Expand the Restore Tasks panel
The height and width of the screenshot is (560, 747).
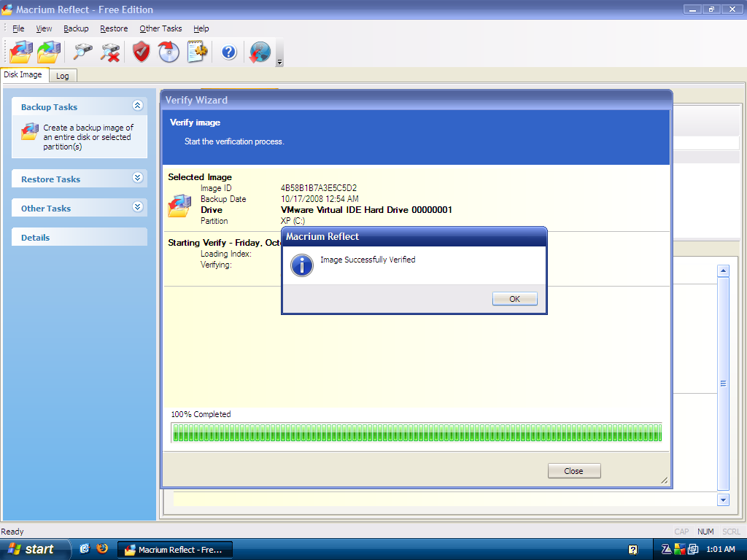pos(138,178)
